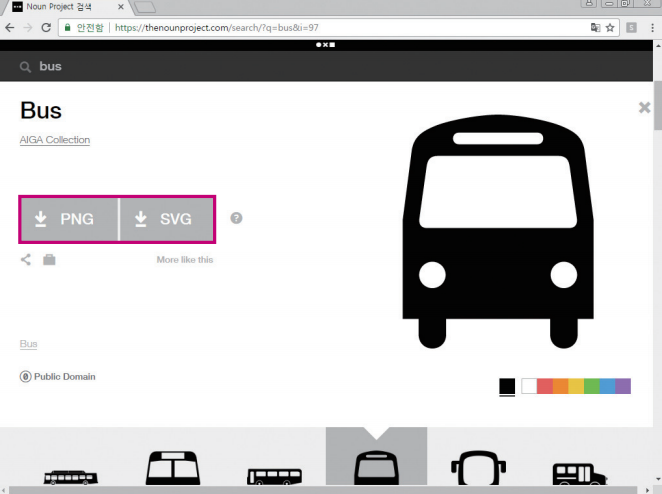
Task: Go back in the browser
Action: (x=10, y=28)
